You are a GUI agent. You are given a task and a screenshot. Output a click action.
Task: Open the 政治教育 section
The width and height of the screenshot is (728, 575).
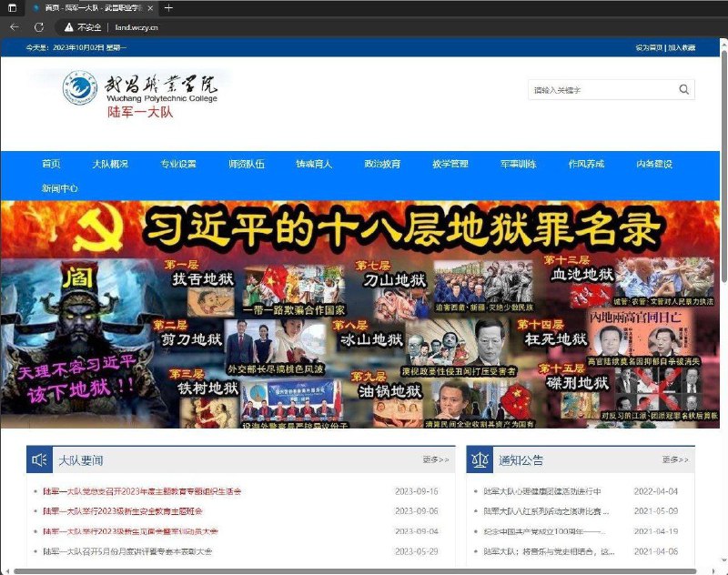(x=385, y=164)
